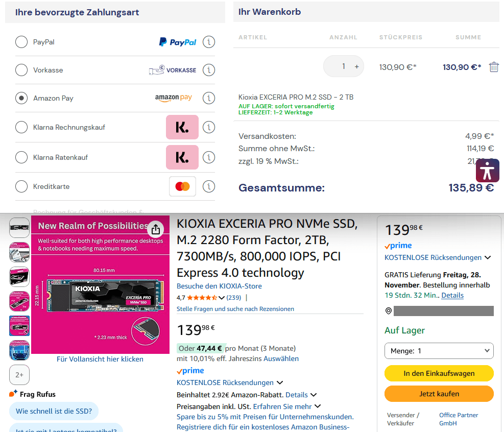The width and height of the screenshot is (504, 432).
Task: Click the Versandkosten 4,99 €* value
Action: click(x=479, y=136)
